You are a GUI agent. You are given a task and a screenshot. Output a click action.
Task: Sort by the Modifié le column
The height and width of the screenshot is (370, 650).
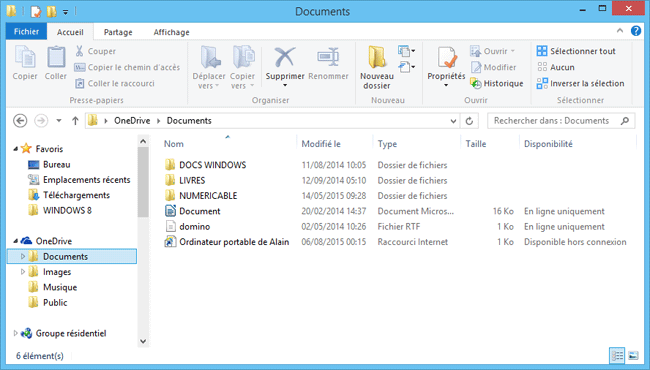pyautogui.click(x=321, y=144)
